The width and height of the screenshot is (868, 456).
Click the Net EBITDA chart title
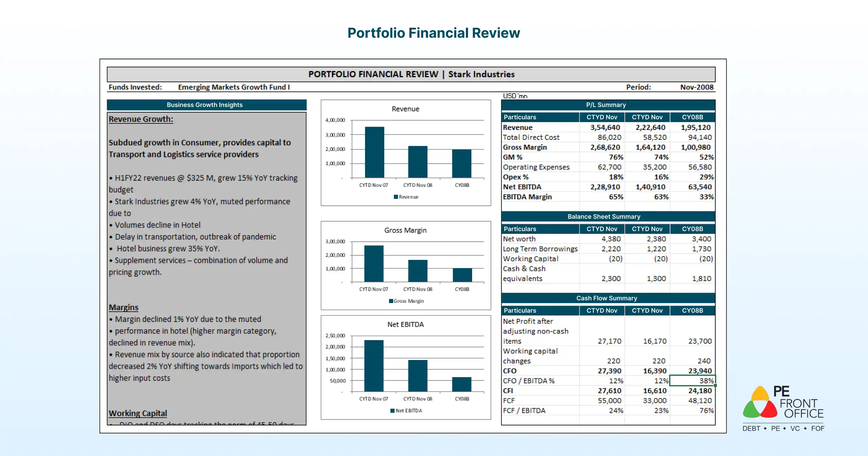click(406, 325)
